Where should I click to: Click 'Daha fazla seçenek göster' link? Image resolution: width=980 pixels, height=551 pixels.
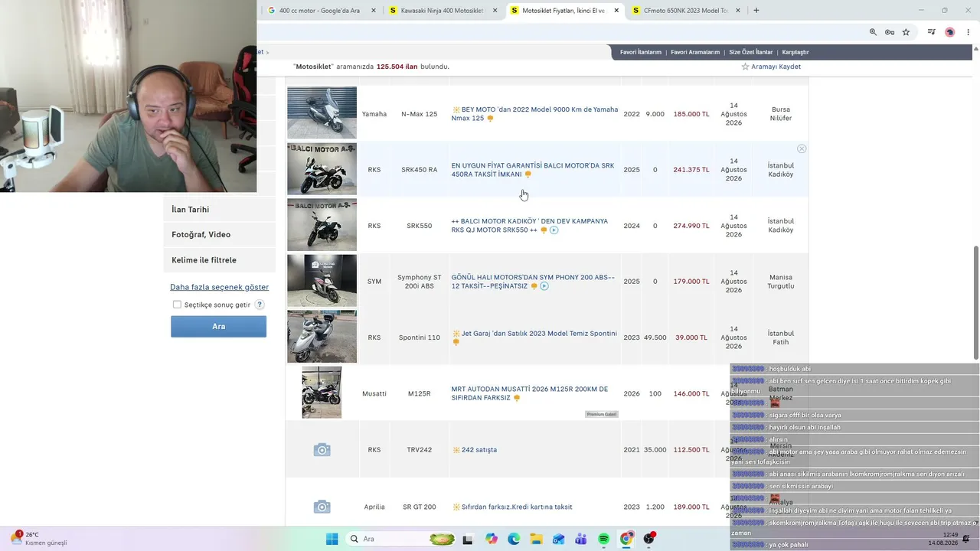[219, 287]
